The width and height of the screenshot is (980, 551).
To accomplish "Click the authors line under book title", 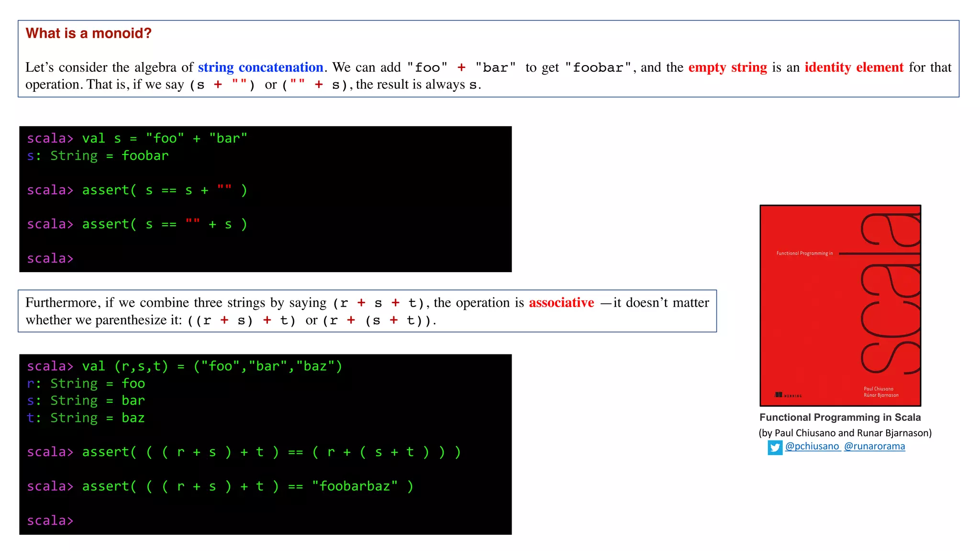I will (x=845, y=433).
